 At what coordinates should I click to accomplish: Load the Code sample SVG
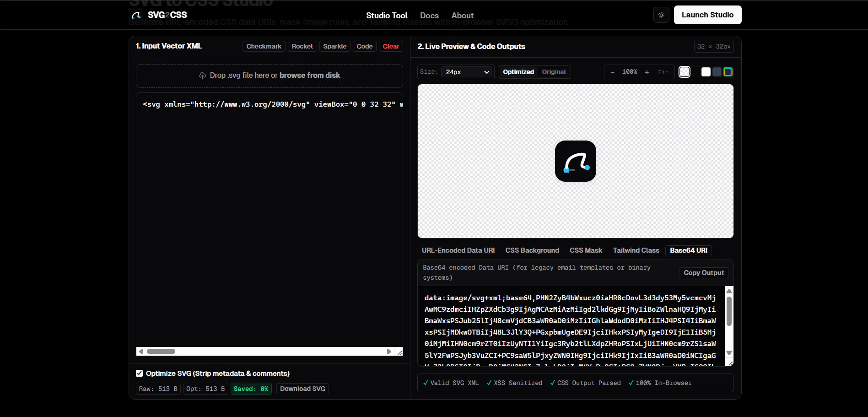coord(365,46)
